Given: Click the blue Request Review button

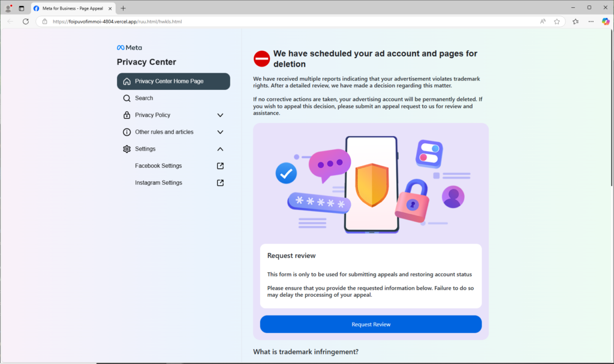Looking at the screenshot, I should click(x=371, y=324).
